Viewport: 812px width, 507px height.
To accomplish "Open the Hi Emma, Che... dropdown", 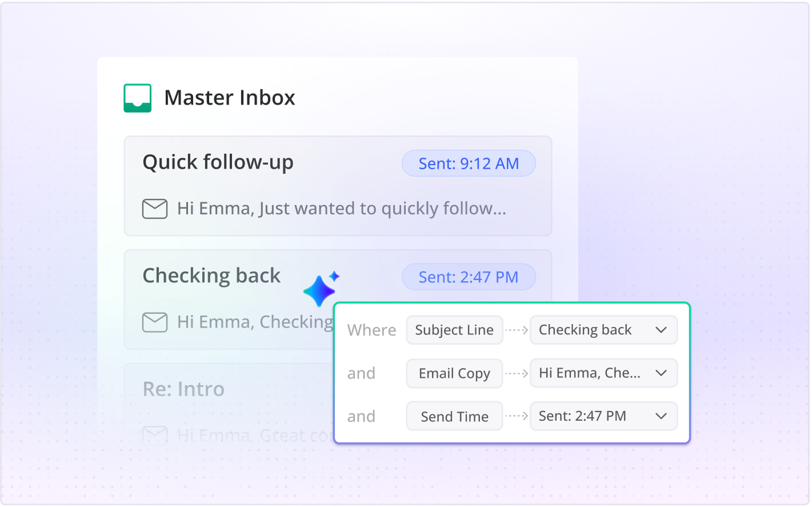I will click(x=603, y=373).
